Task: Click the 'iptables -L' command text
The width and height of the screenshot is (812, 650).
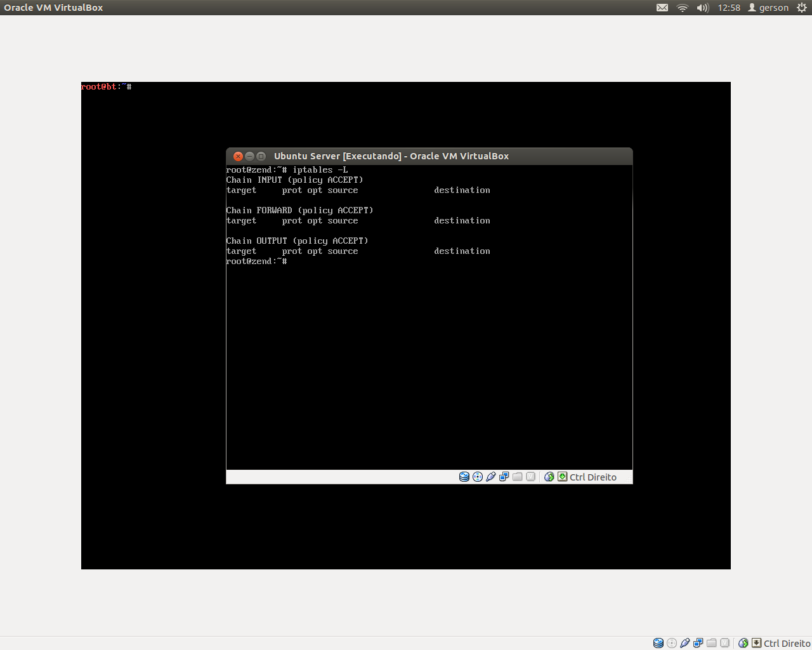Action: pyautogui.click(x=320, y=170)
